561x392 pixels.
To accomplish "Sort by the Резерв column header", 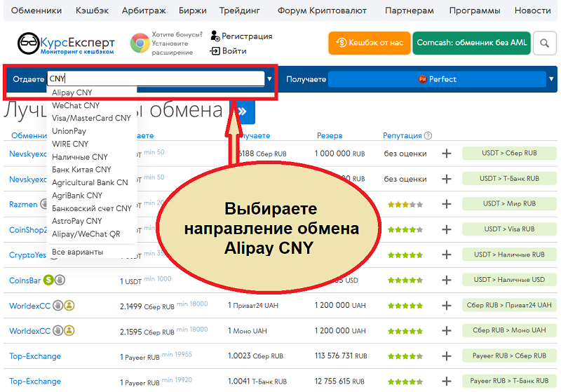I will (330, 135).
